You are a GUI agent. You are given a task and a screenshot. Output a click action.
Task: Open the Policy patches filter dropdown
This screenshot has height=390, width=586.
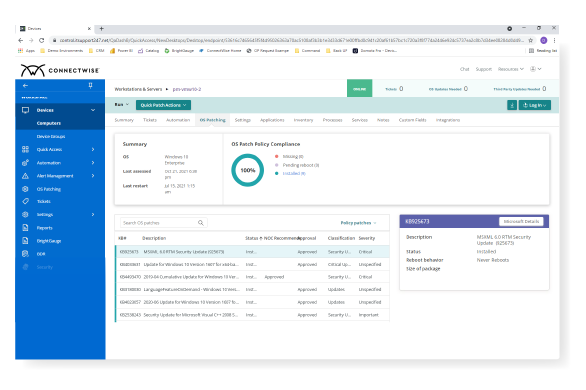358,223
